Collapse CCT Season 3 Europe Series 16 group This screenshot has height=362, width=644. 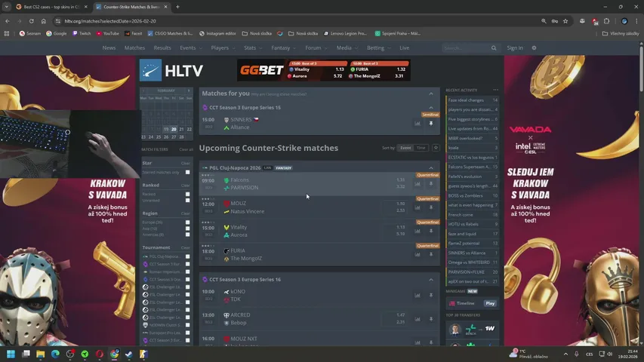click(x=431, y=280)
